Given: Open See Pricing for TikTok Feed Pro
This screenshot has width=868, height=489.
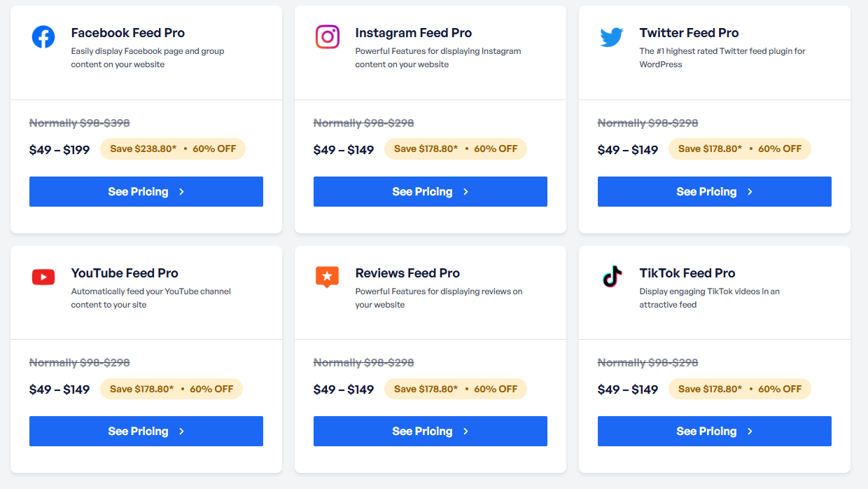Looking at the screenshot, I should tap(715, 431).
